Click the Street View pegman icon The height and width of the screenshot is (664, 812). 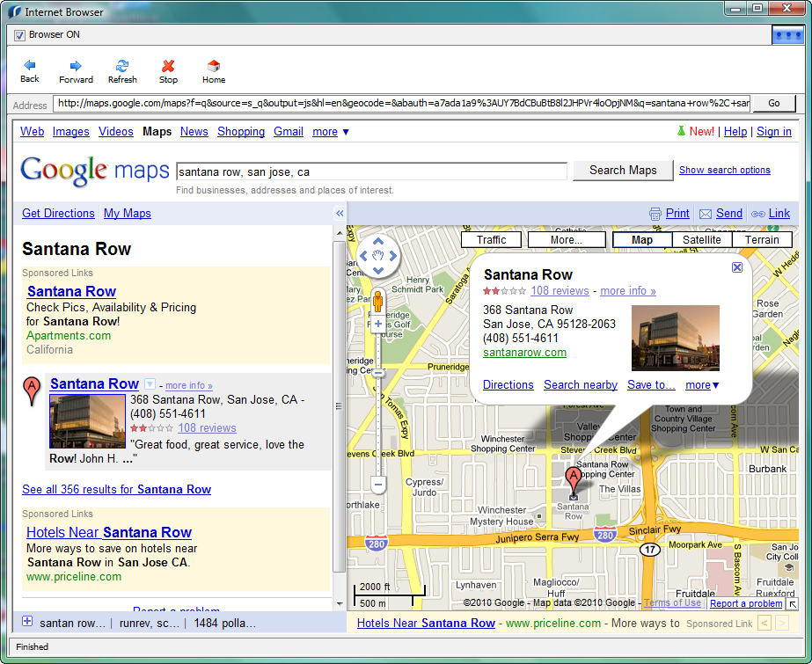click(378, 301)
